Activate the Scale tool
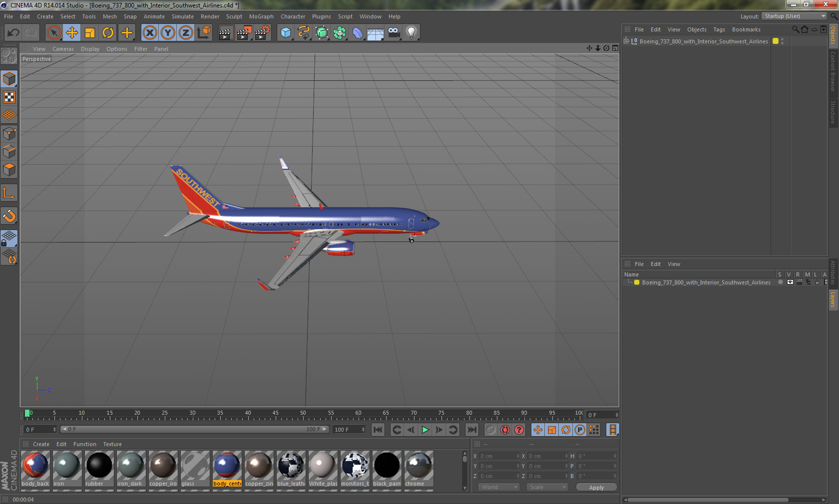This screenshot has height=504, width=839. pyautogui.click(x=90, y=33)
